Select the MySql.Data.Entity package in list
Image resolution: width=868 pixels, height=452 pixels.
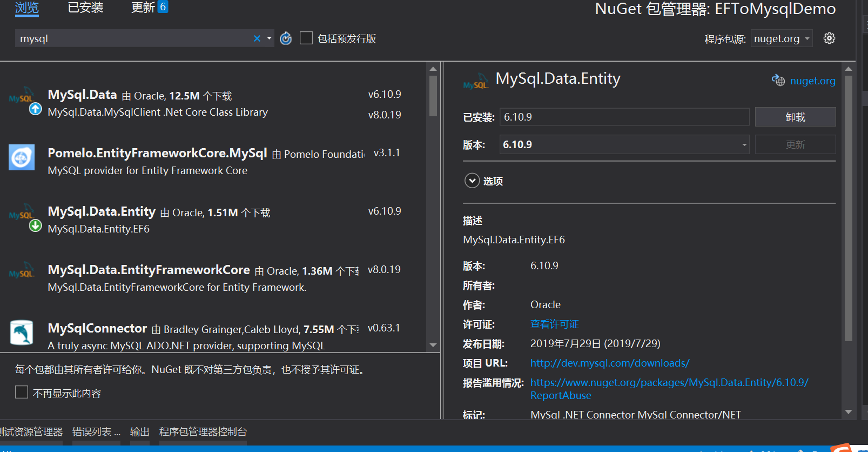pos(213,220)
